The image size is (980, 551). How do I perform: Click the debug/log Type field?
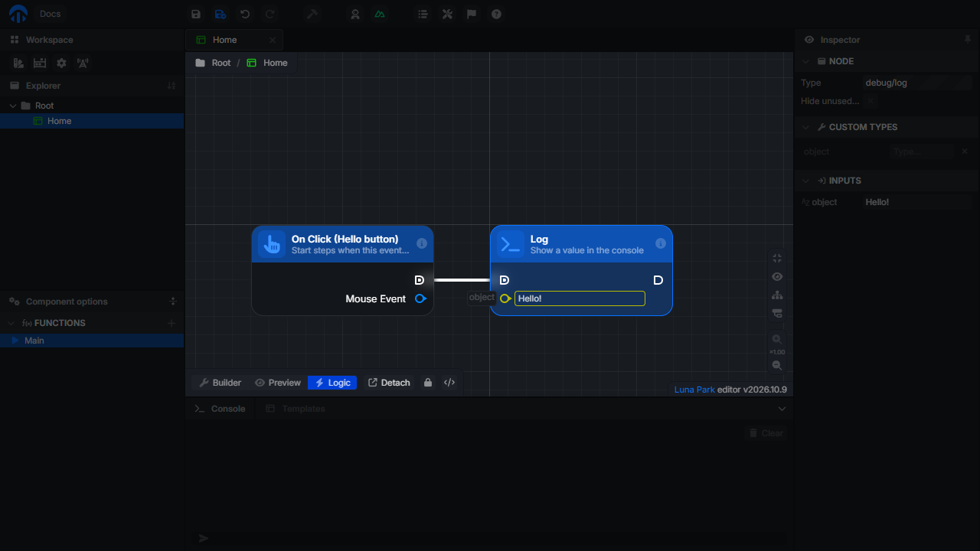[x=916, y=83]
